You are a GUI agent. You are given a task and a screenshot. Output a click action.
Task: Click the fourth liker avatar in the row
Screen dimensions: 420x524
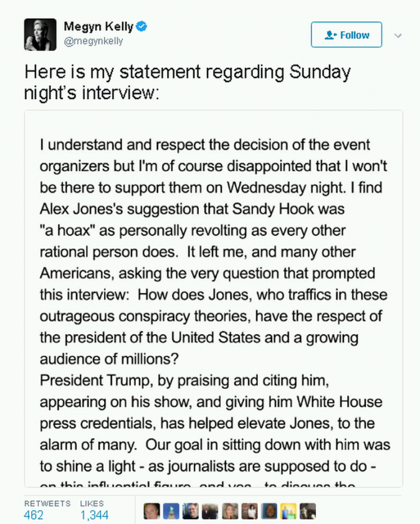click(210, 512)
